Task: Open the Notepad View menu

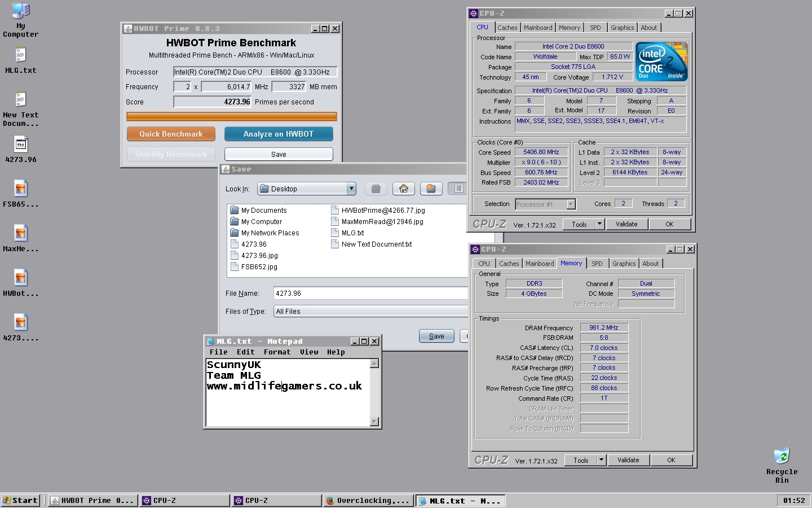Action: 309,352
